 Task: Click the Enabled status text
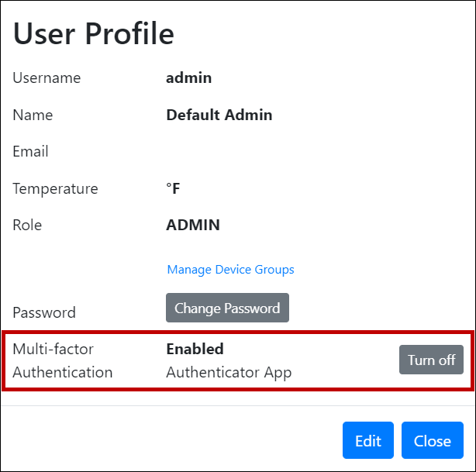click(x=195, y=349)
